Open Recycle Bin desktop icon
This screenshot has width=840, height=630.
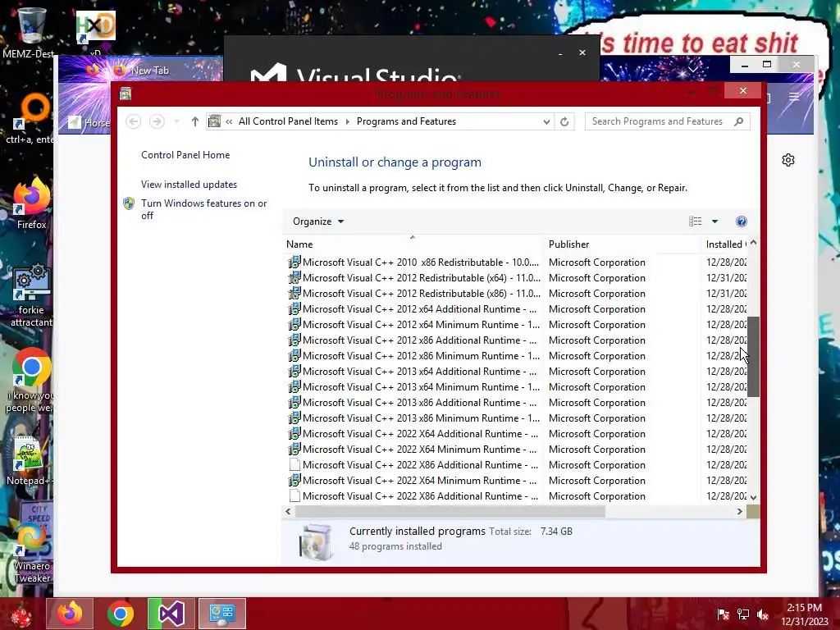point(30,32)
